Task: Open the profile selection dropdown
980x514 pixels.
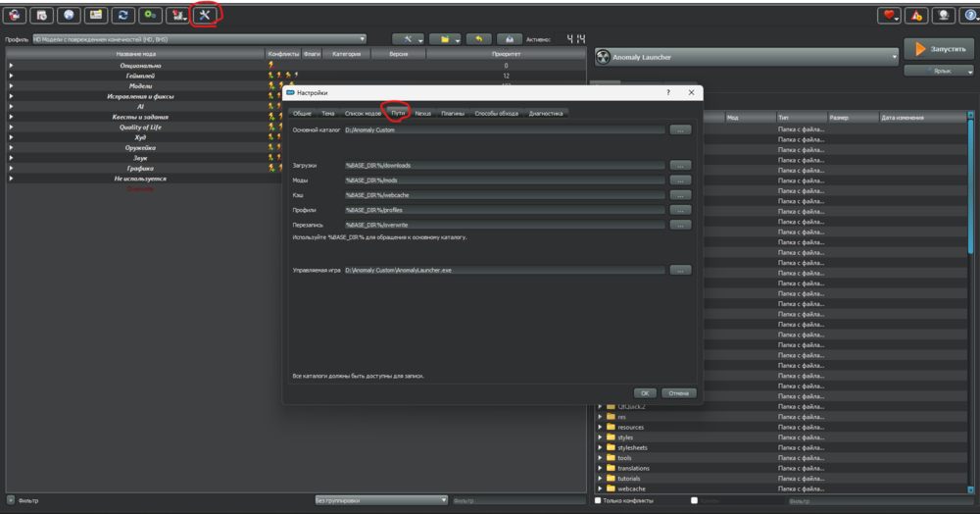Action: tap(197, 39)
